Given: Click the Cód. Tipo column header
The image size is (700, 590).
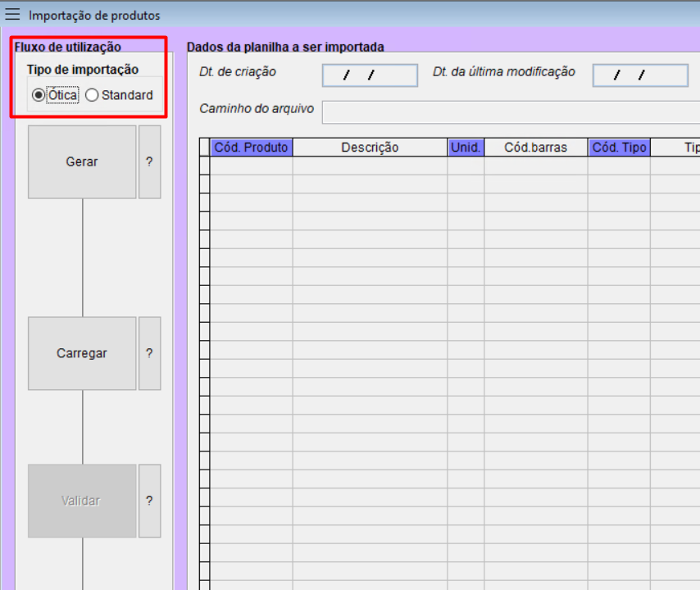Looking at the screenshot, I should (619, 147).
